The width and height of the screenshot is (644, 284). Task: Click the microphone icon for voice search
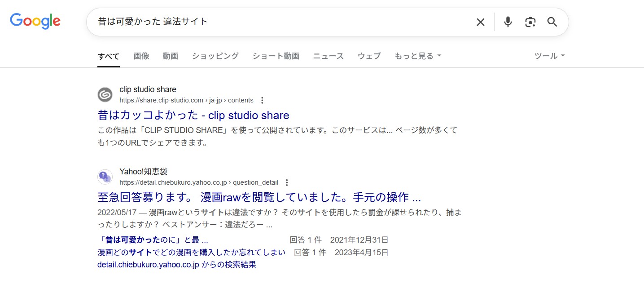(507, 22)
